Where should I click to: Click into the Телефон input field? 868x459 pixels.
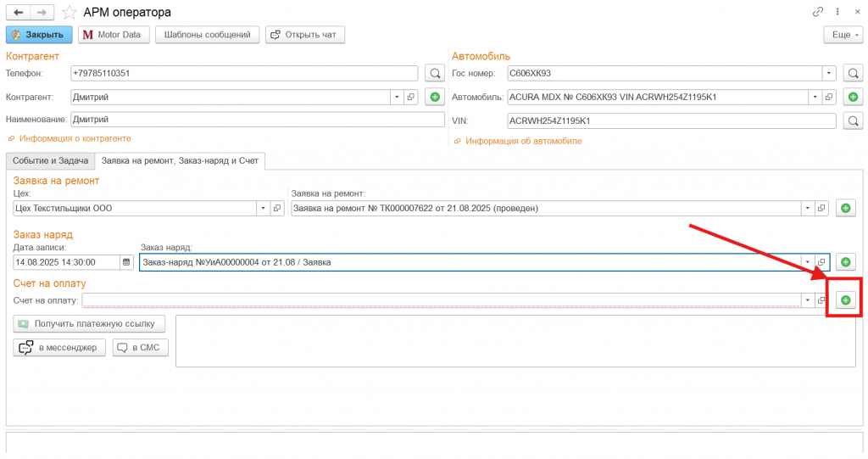pos(244,74)
